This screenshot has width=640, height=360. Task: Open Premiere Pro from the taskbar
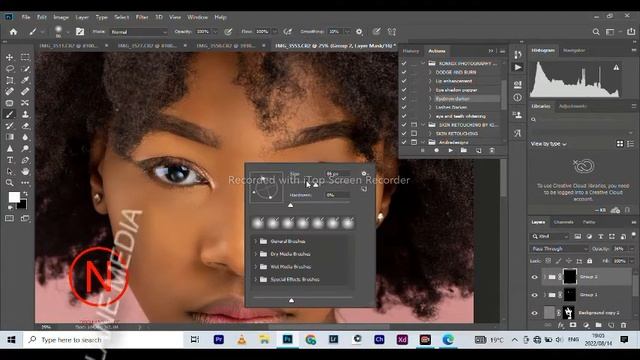219,340
